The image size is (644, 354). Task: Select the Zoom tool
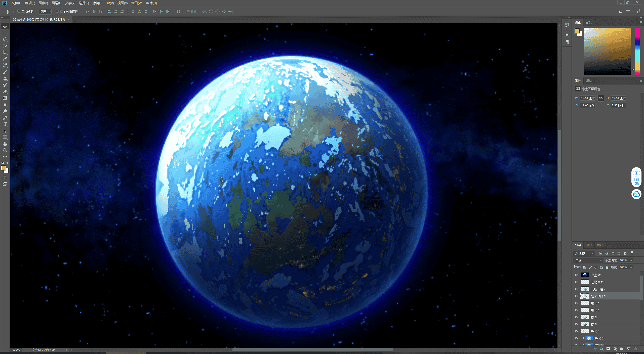point(5,150)
